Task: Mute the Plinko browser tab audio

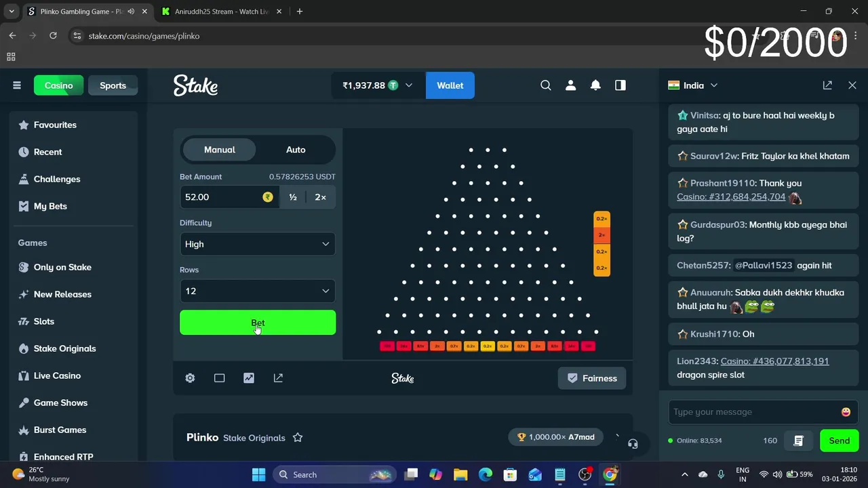Action: (x=131, y=12)
